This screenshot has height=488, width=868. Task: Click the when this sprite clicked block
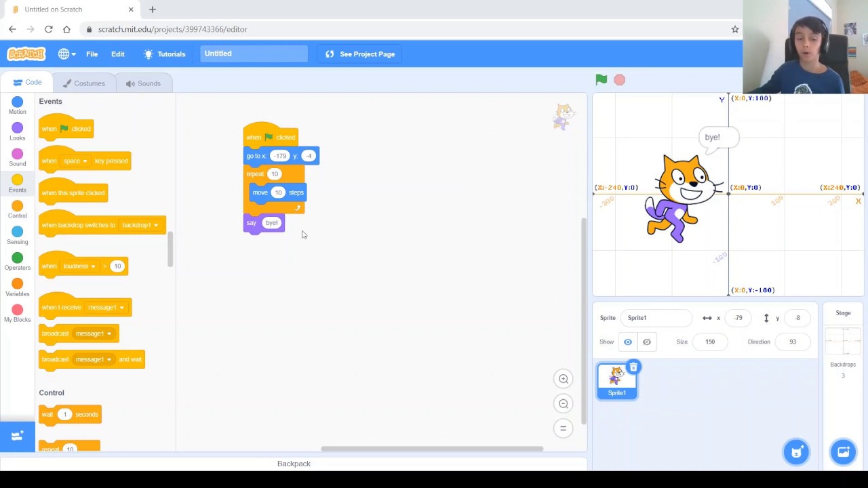(x=73, y=192)
